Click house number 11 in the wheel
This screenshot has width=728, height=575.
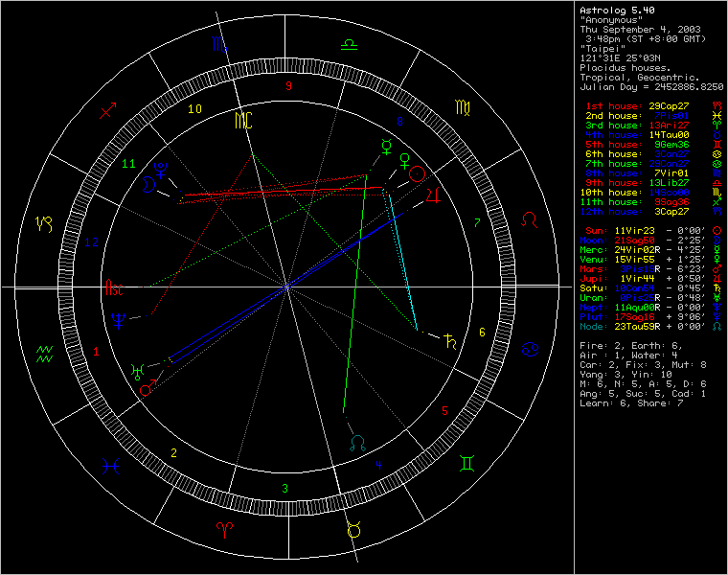coord(128,164)
